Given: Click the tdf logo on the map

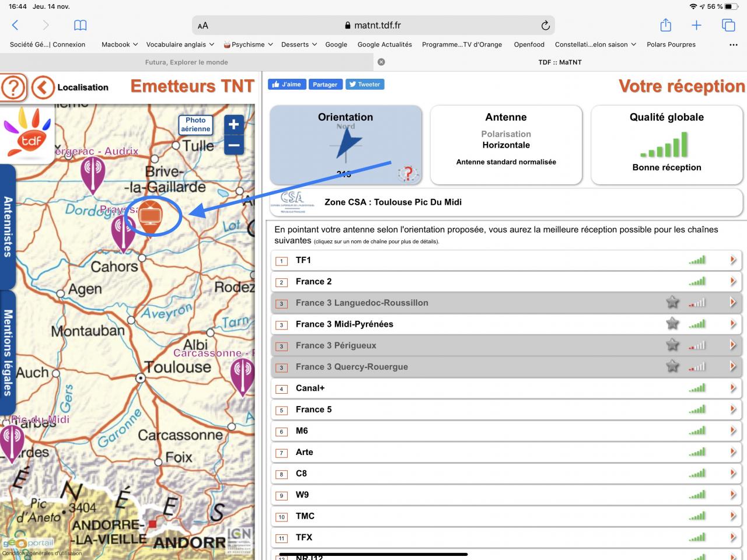Looking at the screenshot, I should pos(27,133).
